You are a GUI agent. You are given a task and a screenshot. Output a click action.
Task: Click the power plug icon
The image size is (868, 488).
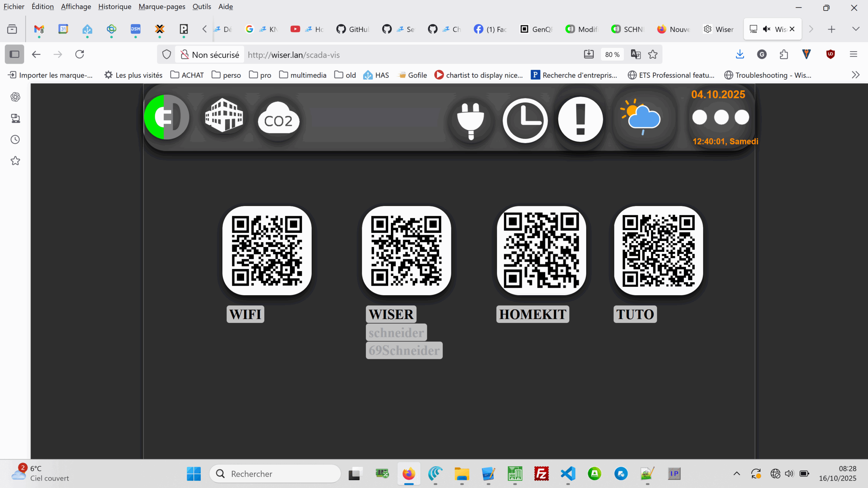(x=471, y=120)
